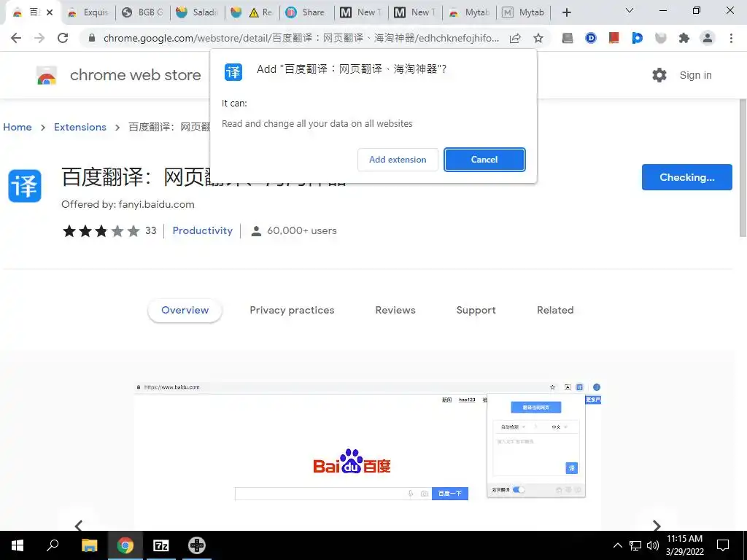Click the 60,000+ users text
Screen dimensions: 747x560
[301, 230]
